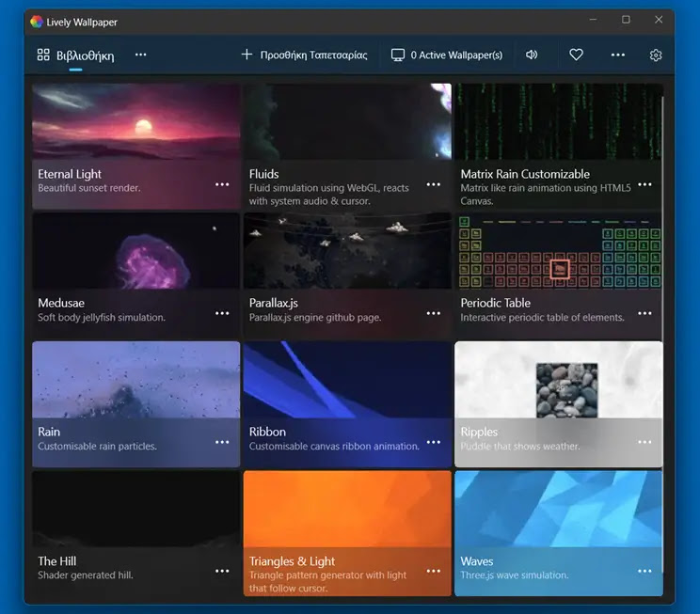Viewport: 700px width, 614px height.
Task: Click the 'Fluids' title text
Action: 263,174
